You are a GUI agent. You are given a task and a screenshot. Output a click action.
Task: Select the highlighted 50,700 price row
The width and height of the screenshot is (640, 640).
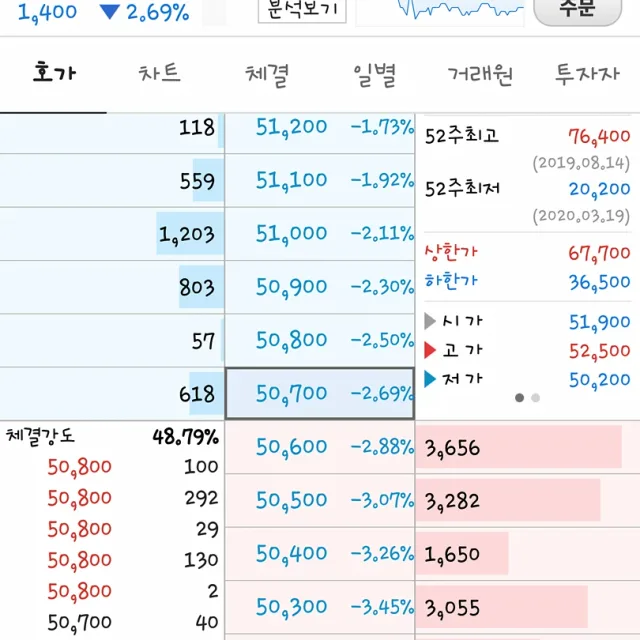(320, 393)
